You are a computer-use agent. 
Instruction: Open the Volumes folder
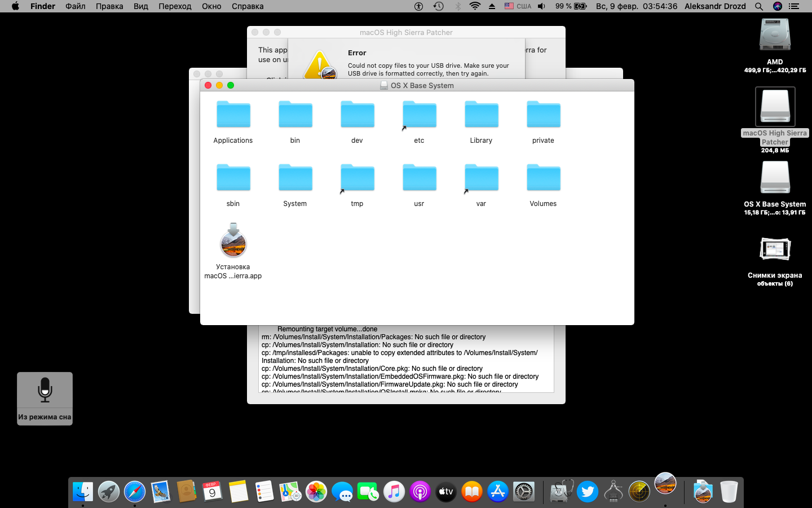[543, 178]
